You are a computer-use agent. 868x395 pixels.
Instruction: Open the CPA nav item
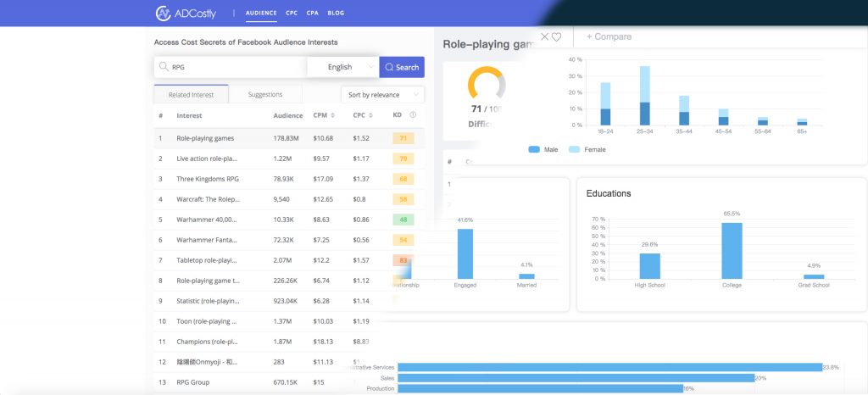click(312, 13)
